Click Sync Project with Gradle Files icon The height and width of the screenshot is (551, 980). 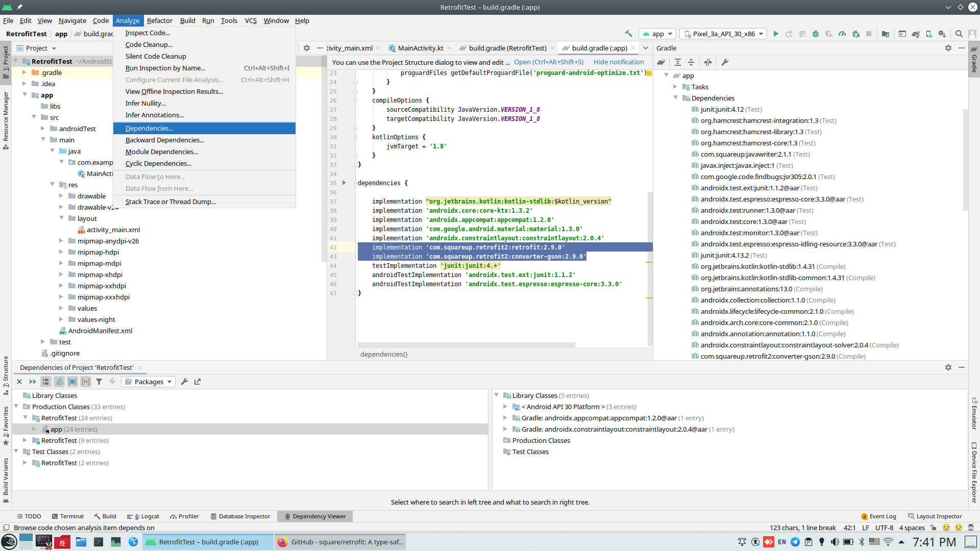(x=916, y=34)
